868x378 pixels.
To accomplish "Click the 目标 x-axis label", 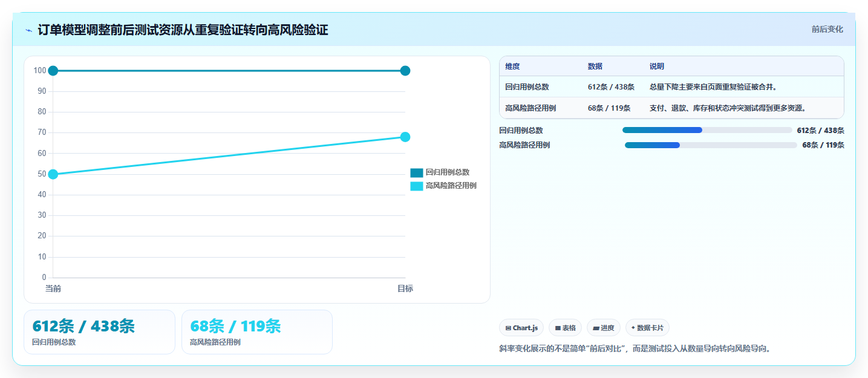I will pyautogui.click(x=405, y=289).
